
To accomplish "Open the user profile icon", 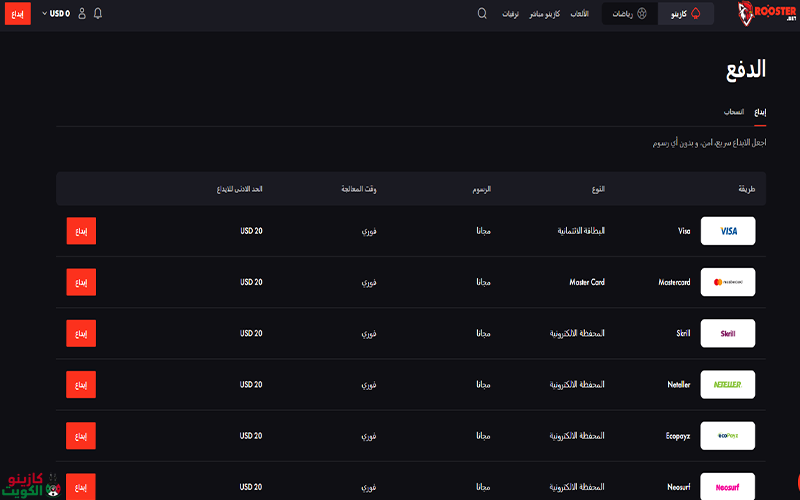I will [82, 14].
